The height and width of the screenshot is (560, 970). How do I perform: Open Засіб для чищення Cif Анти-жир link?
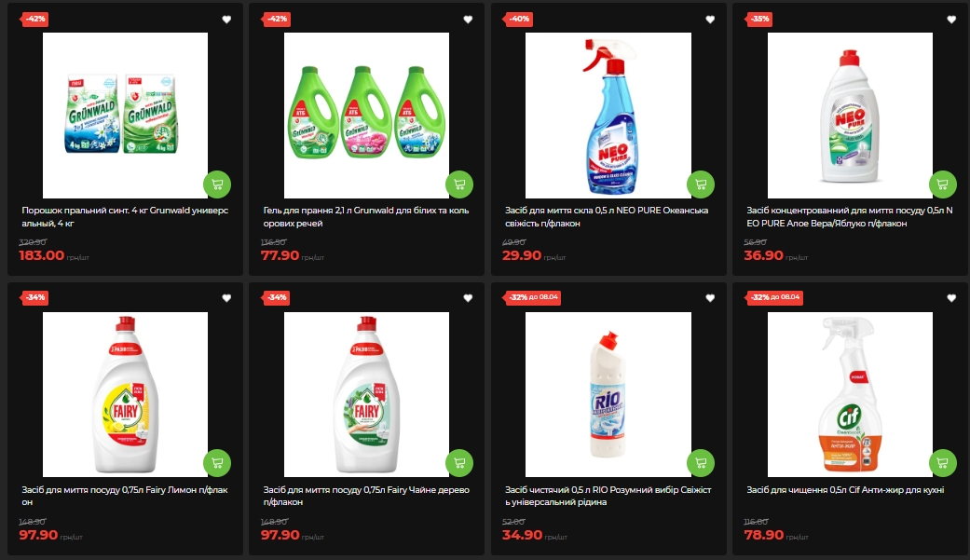(x=845, y=489)
